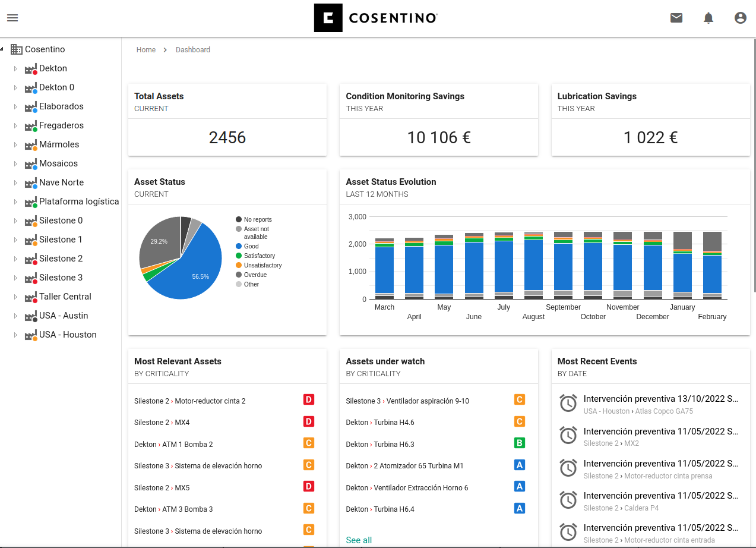Click See all under Assets under watch
The width and height of the screenshot is (756, 548).
[359, 540]
